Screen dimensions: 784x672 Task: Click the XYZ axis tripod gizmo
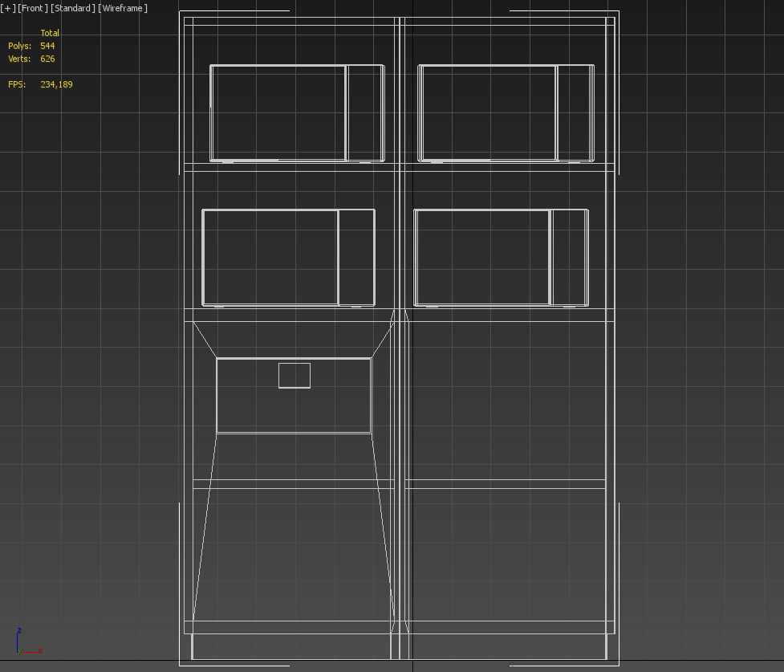click(x=29, y=641)
